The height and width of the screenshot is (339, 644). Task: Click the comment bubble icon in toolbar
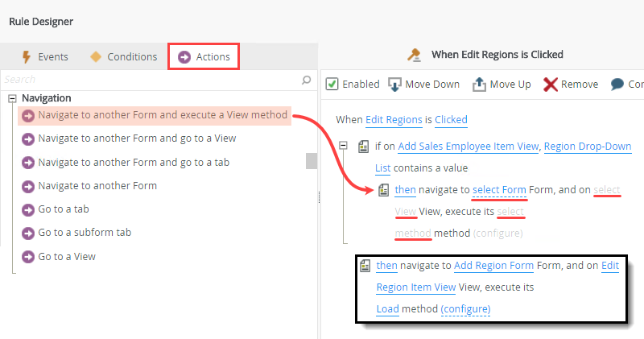617,84
